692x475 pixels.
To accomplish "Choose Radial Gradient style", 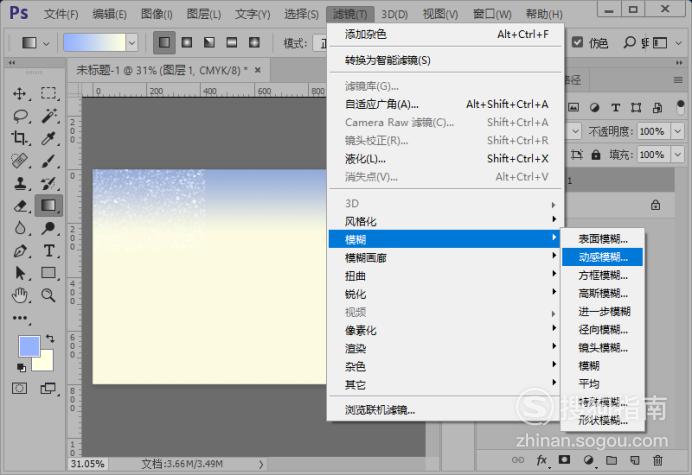I will point(187,42).
